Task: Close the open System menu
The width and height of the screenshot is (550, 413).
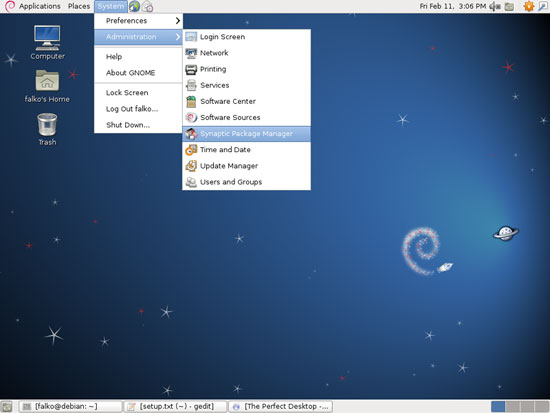Action: 110,6
